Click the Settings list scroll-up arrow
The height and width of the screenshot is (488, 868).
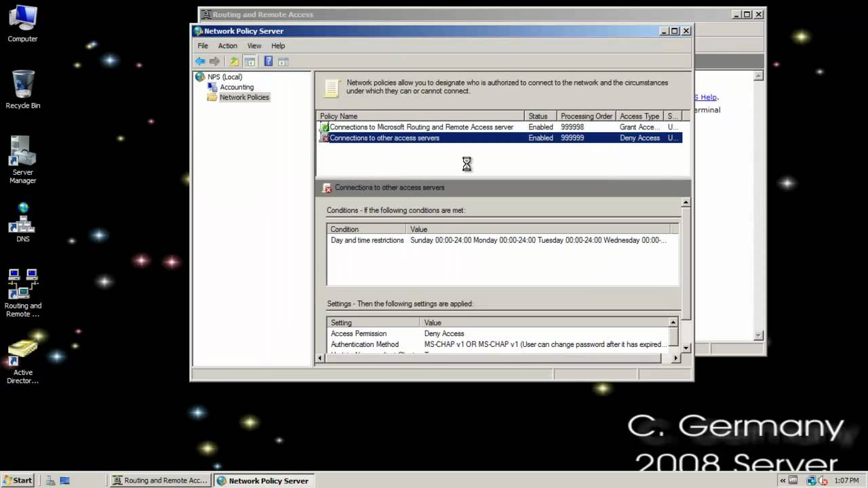673,323
